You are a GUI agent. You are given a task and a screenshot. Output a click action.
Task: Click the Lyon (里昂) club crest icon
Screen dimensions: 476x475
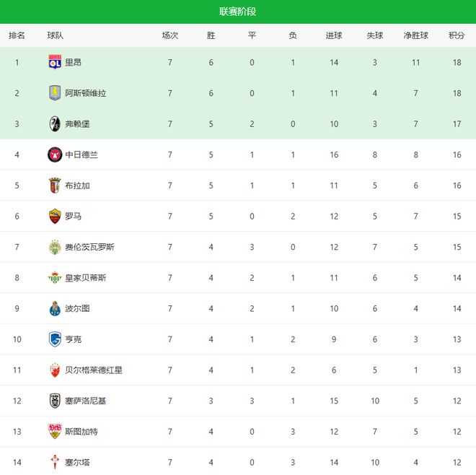(x=54, y=62)
